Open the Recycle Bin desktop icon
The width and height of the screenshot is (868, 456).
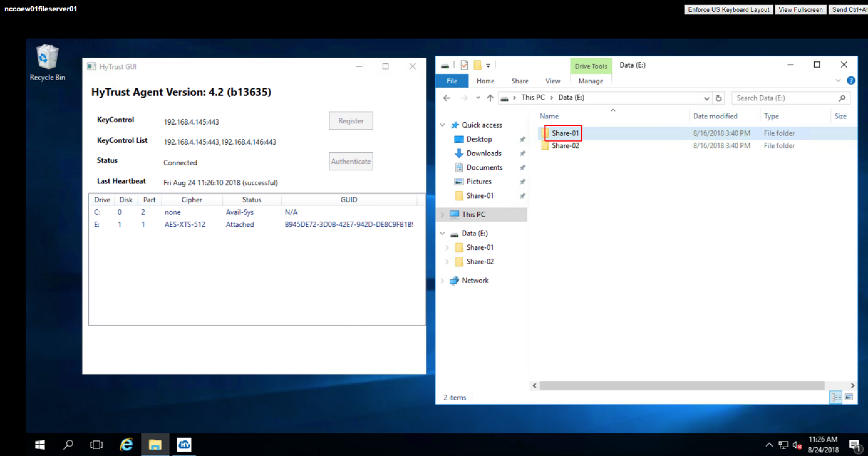(47, 63)
